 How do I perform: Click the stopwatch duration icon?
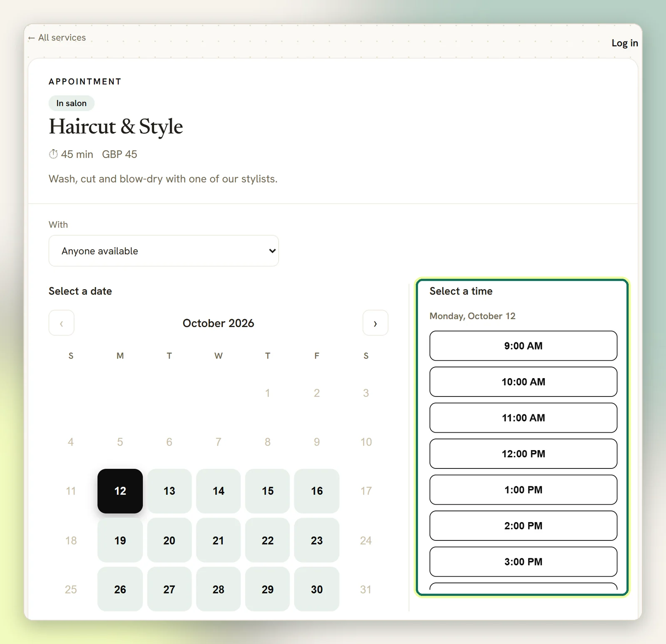tap(53, 154)
